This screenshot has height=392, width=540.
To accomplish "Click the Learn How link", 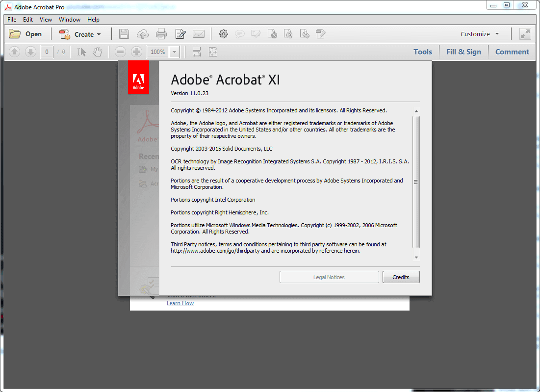I will (180, 303).
